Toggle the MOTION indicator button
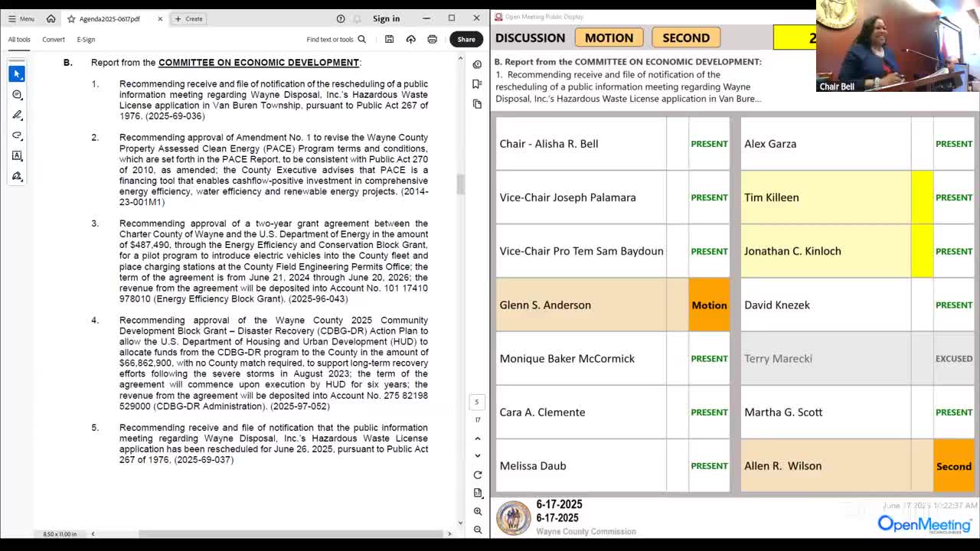Viewport: 980px width, 551px height. point(609,37)
